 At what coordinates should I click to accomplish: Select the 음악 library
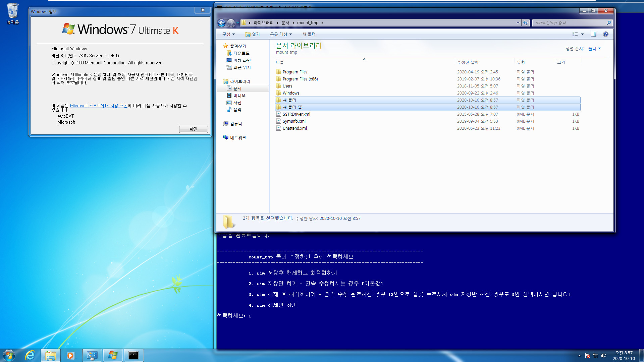(x=237, y=110)
